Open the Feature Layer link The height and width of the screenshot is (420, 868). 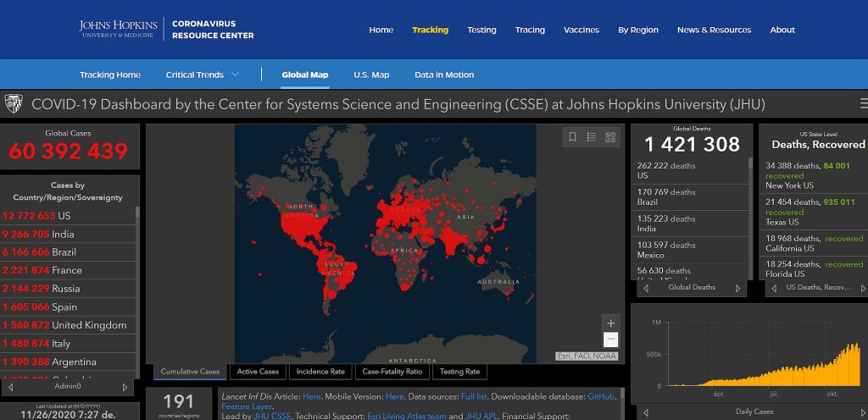tap(246, 406)
